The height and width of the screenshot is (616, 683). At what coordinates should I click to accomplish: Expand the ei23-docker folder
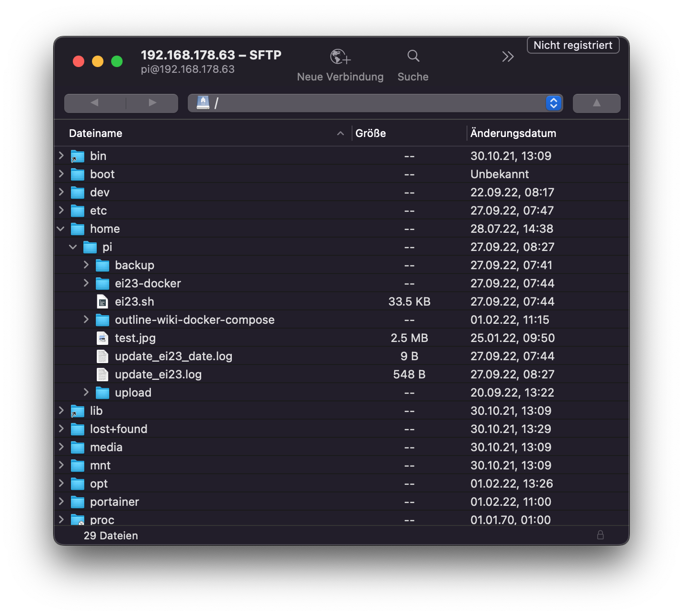tap(86, 283)
